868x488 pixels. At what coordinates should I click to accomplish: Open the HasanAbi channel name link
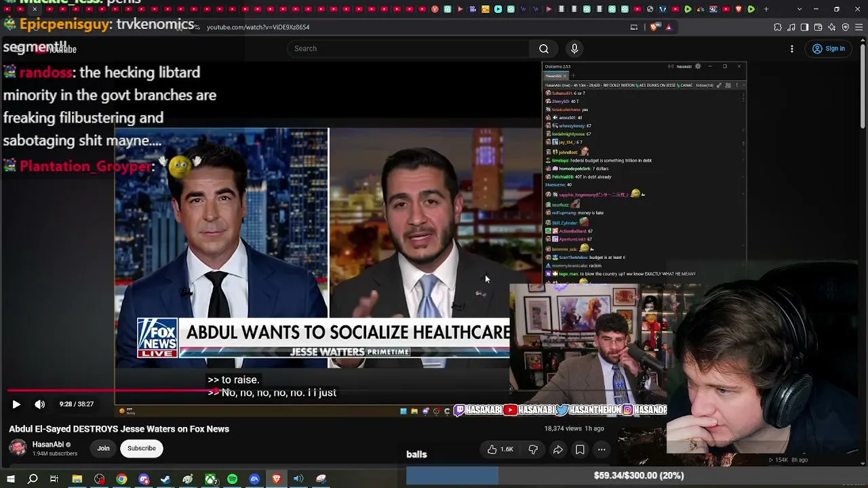coord(48,445)
